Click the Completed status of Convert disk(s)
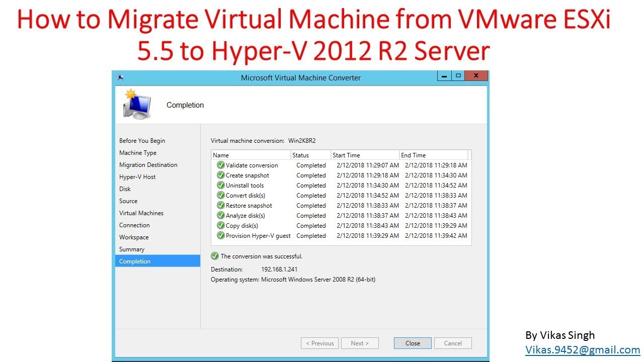 click(311, 196)
